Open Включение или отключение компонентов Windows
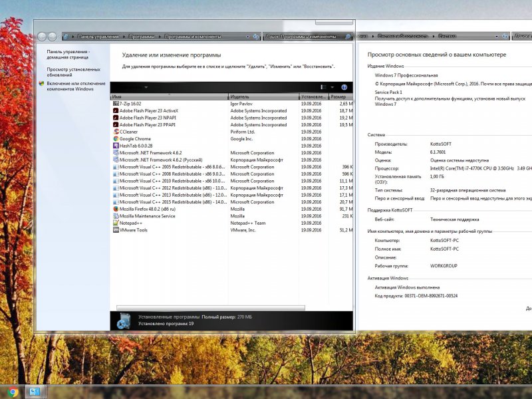 pos(76,86)
